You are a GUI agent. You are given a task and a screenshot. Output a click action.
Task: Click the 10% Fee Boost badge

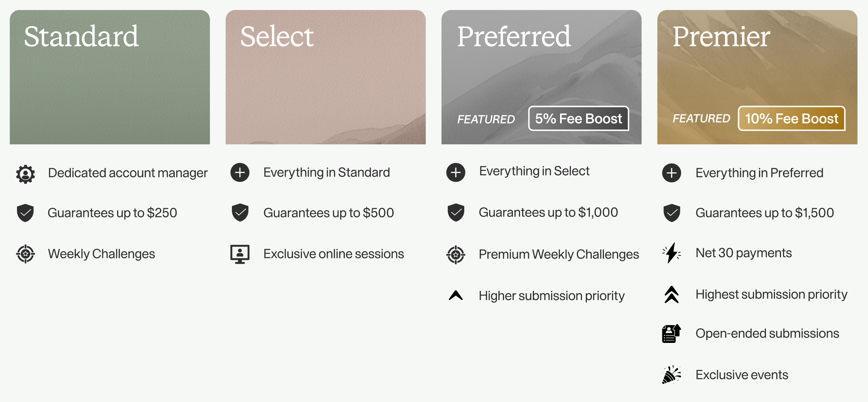792,119
